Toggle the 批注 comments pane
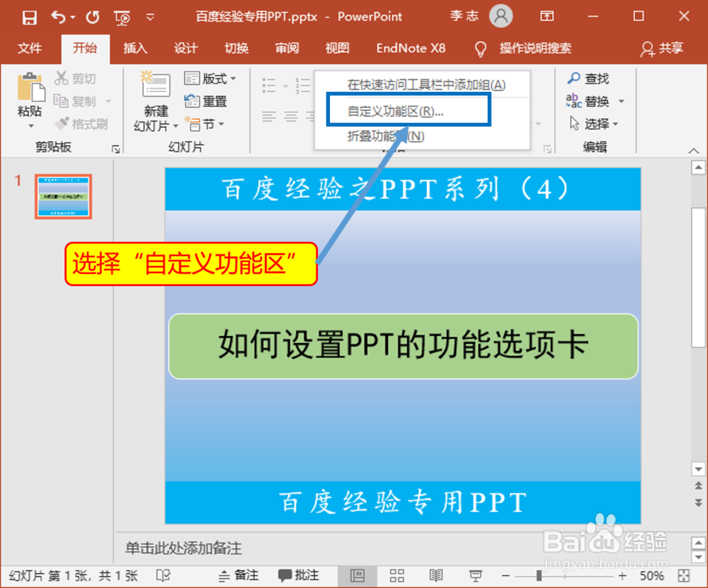Screen dimensions: 708x588 (x=299, y=575)
